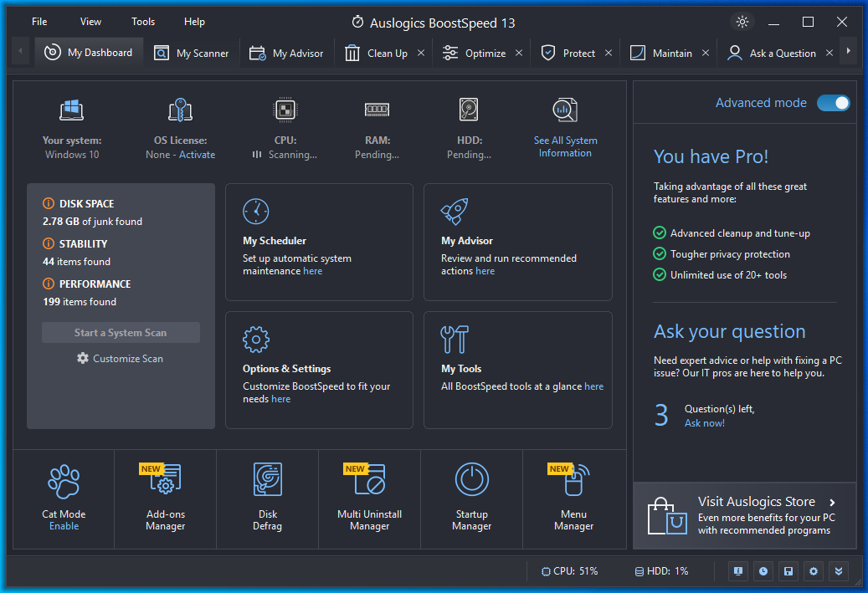Screen dimensions: 868x593
Task: Click the My Scheduler clock icon
Action: click(256, 212)
